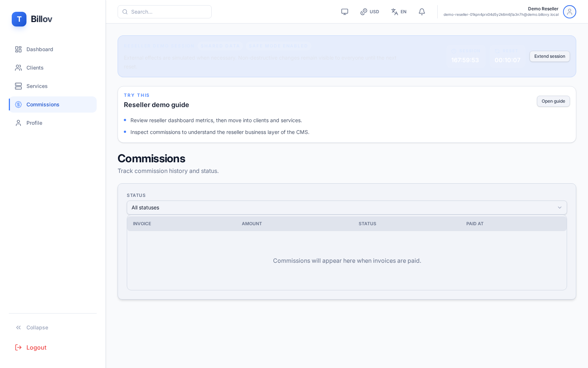
Task: Click the Services server icon
Action: click(x=18, y=86)
